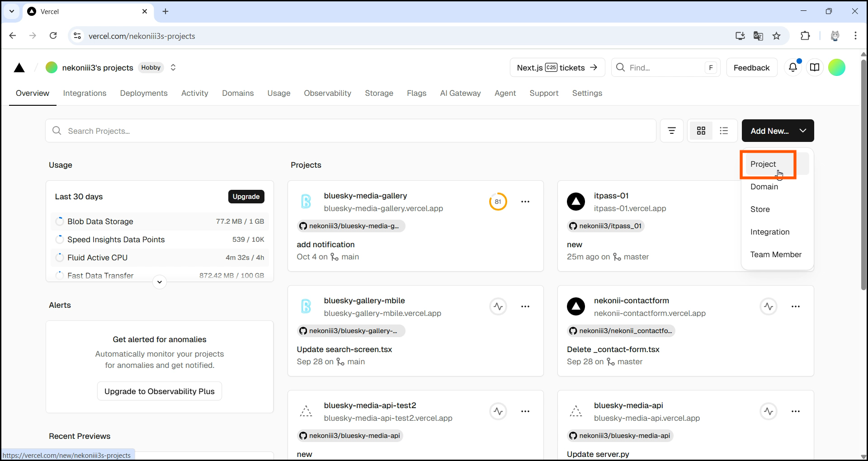Open the documentation book icon
This screenshot has height=461, width=868.
(x=815, y=67)
